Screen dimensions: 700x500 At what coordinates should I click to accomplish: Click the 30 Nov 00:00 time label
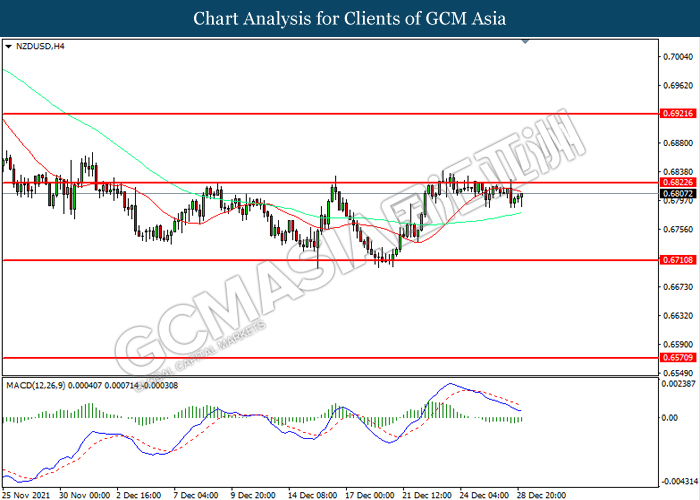[x=84, y=495]
